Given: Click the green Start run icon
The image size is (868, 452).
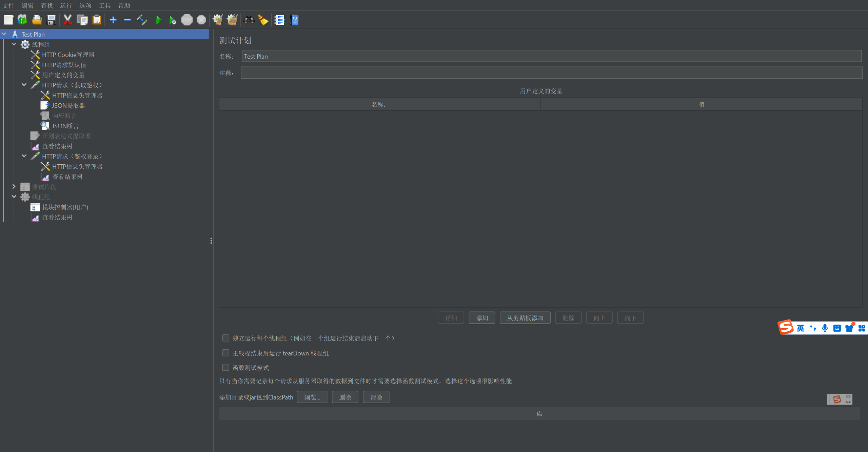Looking at the screenshot, I should [x=158, y=20].
